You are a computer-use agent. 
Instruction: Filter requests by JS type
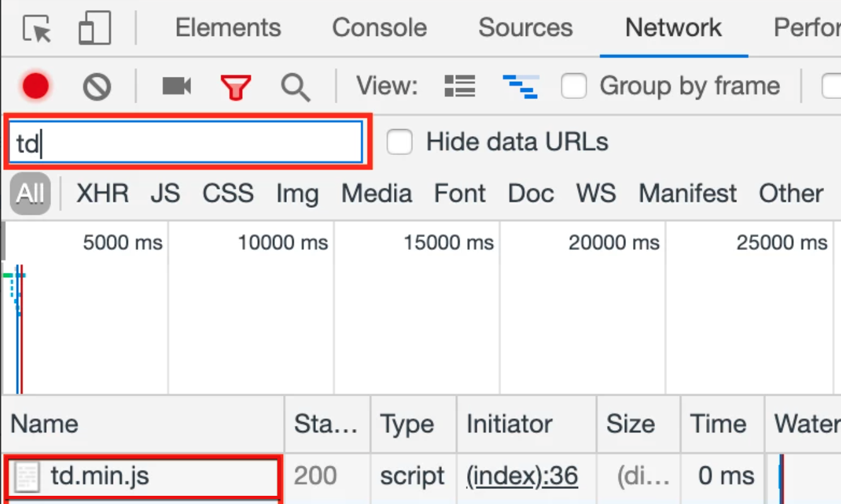tap(165, 193)
